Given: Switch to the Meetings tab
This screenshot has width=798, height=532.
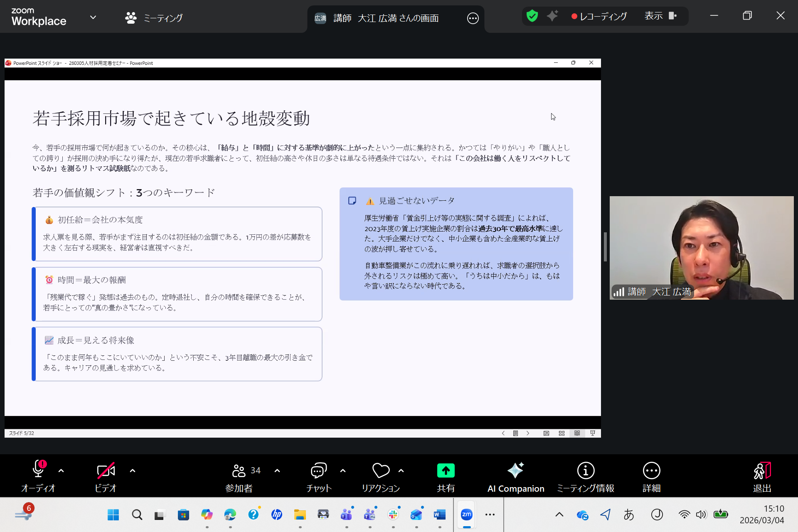Looking at the screenshot, I should tap(154, 18).
